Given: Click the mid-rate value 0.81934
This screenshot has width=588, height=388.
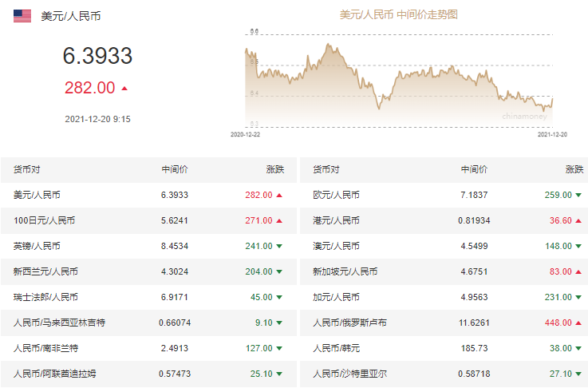Looking at the screenshot, I should tap(475, 220).
